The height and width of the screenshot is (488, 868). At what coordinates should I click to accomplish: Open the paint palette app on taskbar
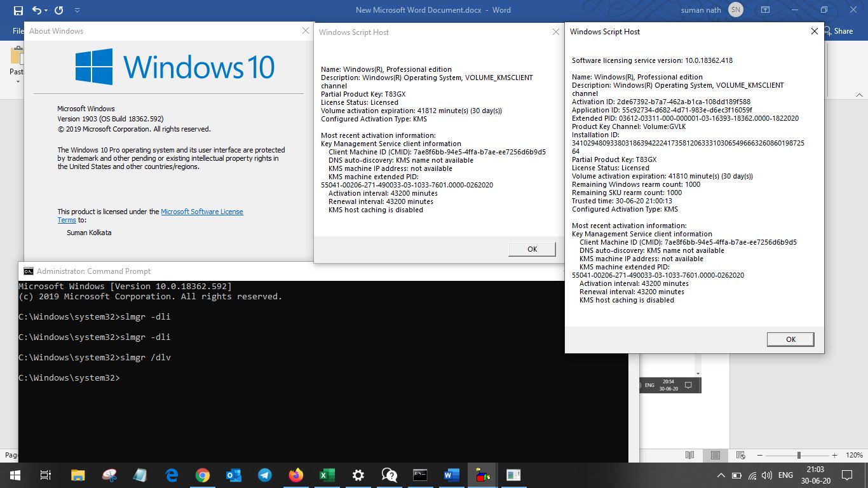pyautogui.click(x=109, y=475)
